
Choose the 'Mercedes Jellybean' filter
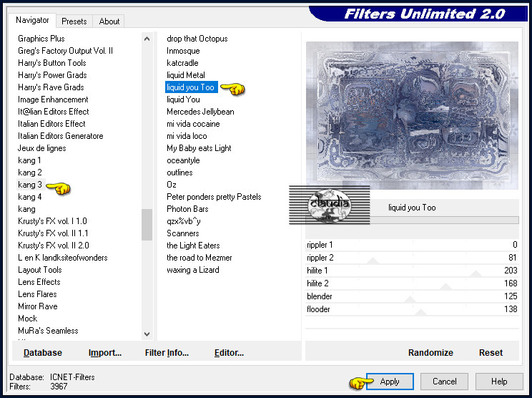[200, 112]
